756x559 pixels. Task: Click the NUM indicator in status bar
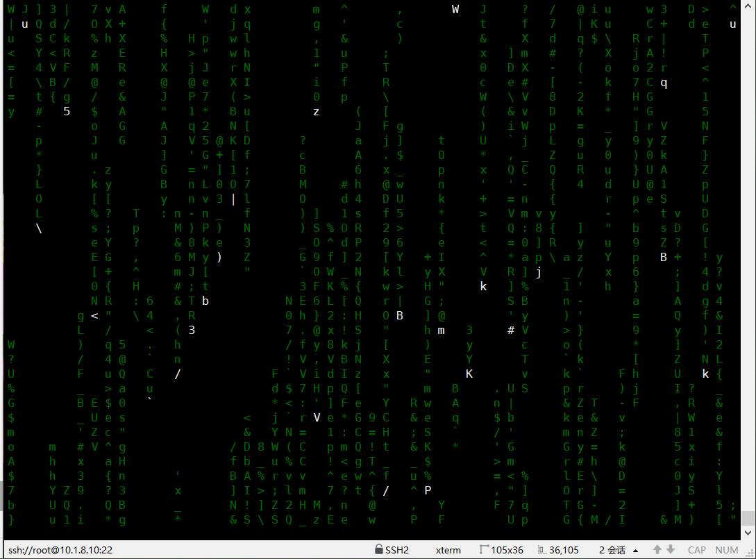[x=727, y=550]
